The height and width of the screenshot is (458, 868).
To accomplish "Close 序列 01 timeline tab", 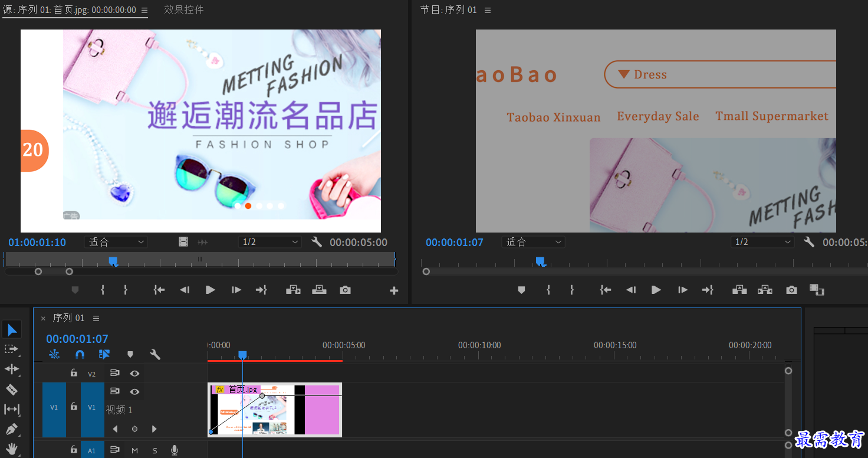I will click(43, 318).
